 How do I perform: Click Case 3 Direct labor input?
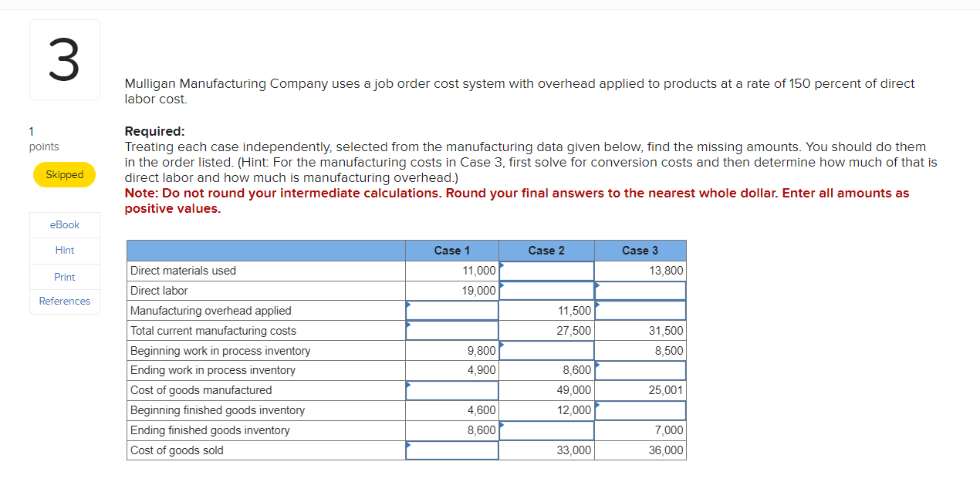[640, 291]
